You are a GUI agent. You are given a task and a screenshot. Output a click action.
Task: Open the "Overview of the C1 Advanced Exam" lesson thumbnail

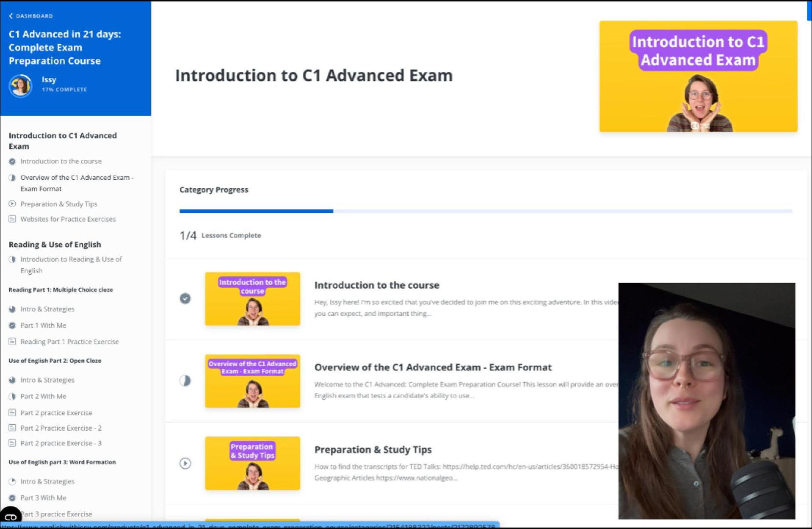pos(253,381)
